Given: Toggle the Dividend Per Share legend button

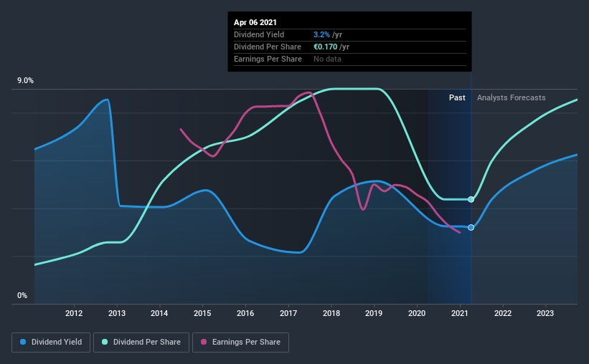Looking at the screenshot, I should click(x=141, y=343).
